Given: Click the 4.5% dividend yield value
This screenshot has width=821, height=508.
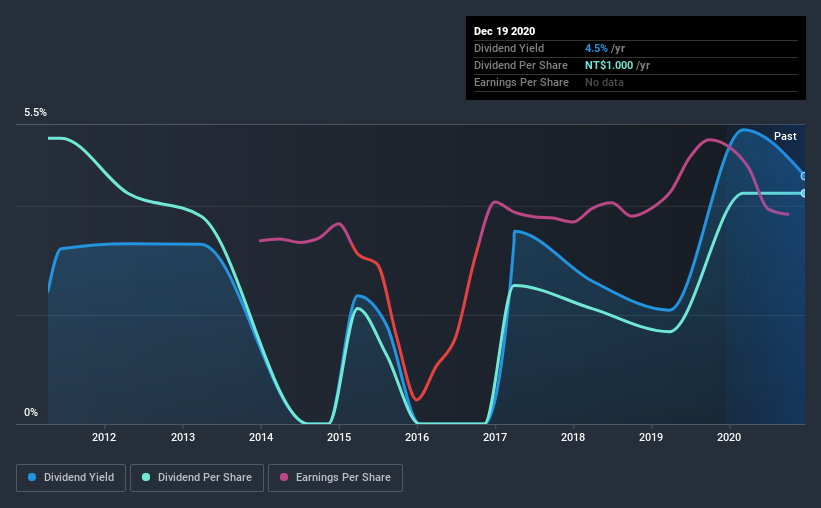Looking at the screenshot, I should (x=596, y=48).
